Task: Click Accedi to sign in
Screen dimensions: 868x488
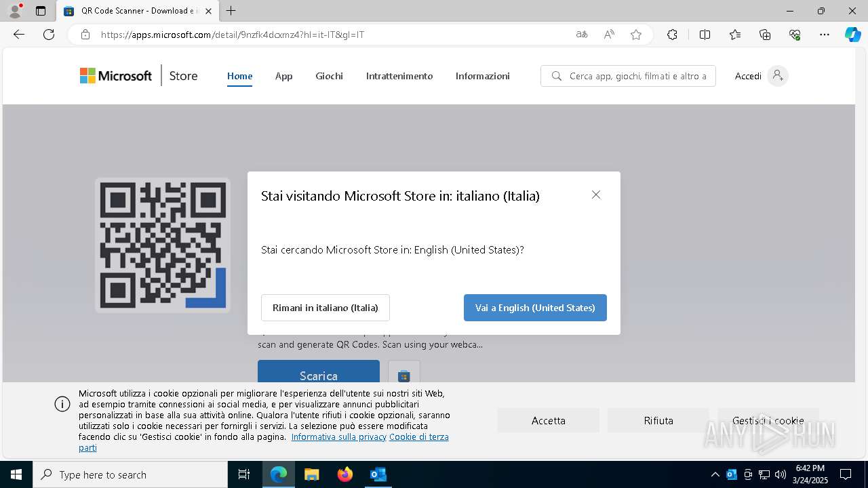Action: tap(748, 76)
